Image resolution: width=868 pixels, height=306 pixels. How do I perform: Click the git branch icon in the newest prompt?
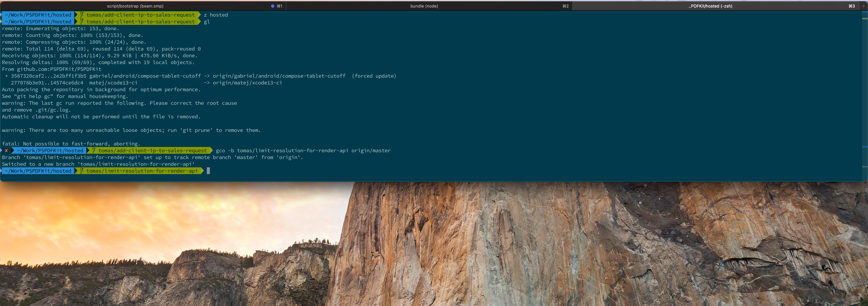point(82,171)
